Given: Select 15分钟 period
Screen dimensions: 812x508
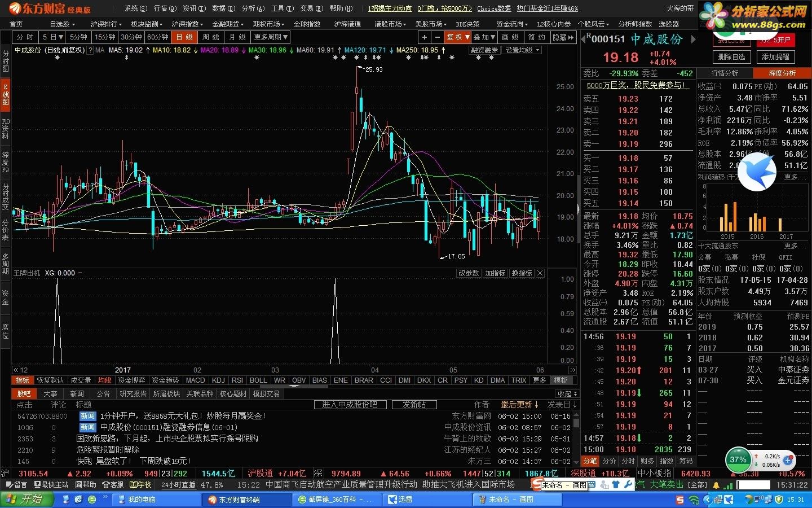Looking at the screenshot, I should (x=105, y=37).
